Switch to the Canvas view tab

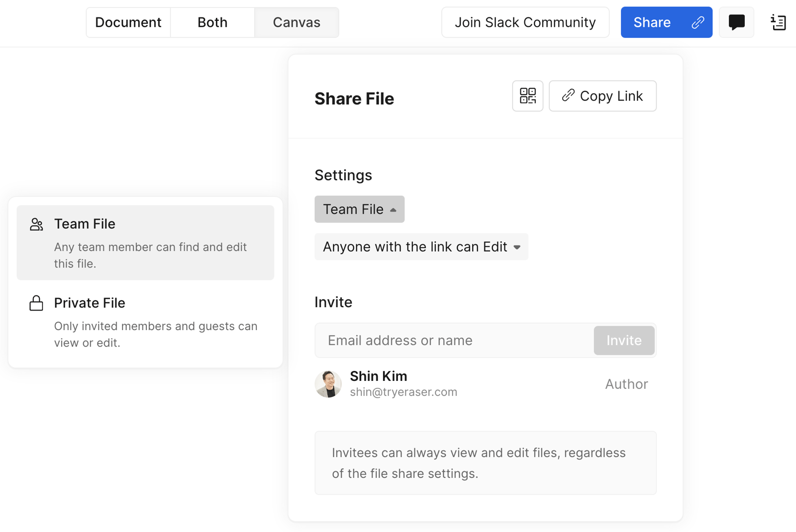(x=297, y=22)
